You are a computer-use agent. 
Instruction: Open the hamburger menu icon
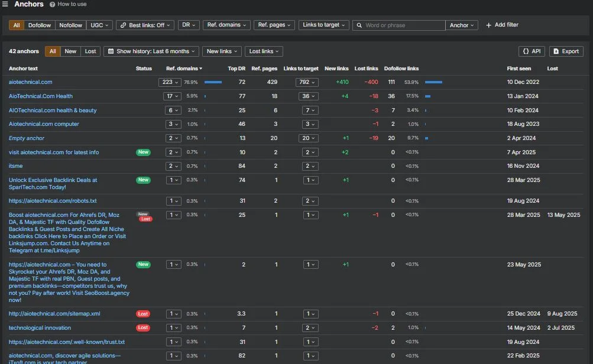(5, 4)
